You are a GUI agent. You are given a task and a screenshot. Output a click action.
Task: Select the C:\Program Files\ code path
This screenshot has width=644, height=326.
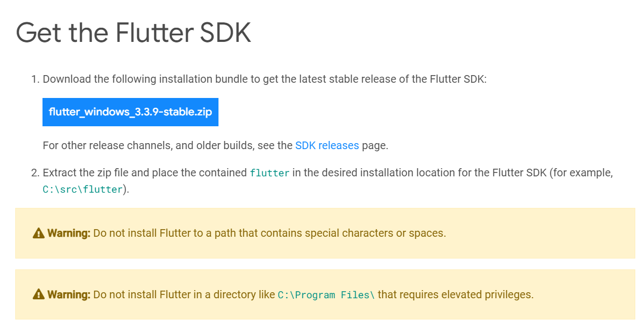(326, 295)
